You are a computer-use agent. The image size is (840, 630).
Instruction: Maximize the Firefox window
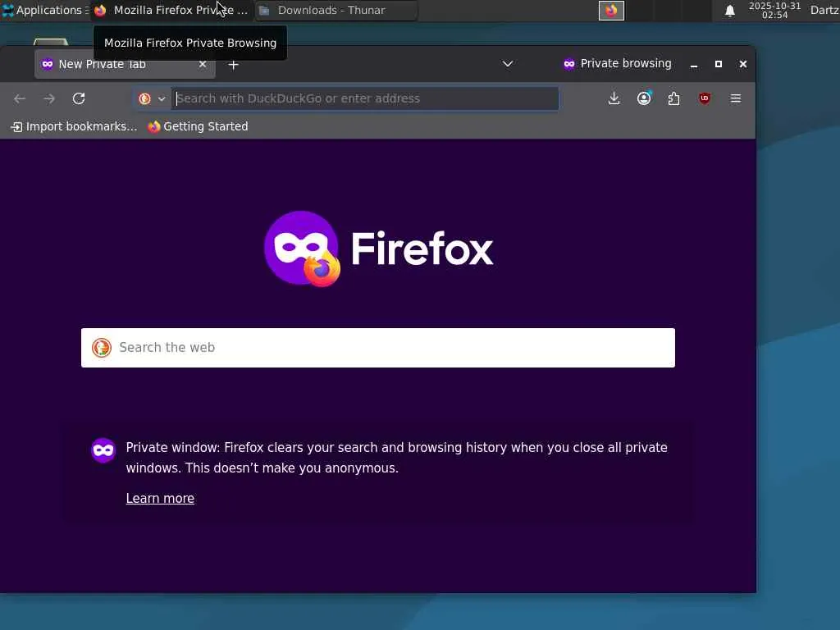719,64
